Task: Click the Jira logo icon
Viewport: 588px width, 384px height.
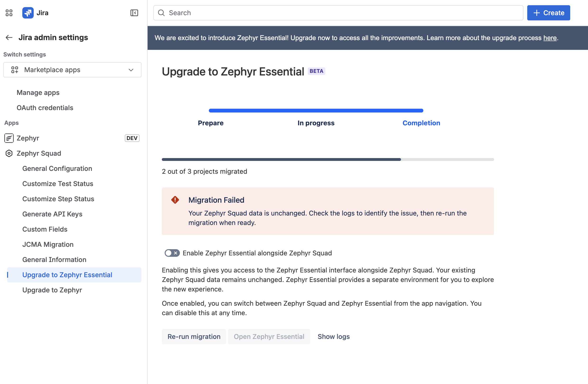Action: pos(28,13)
